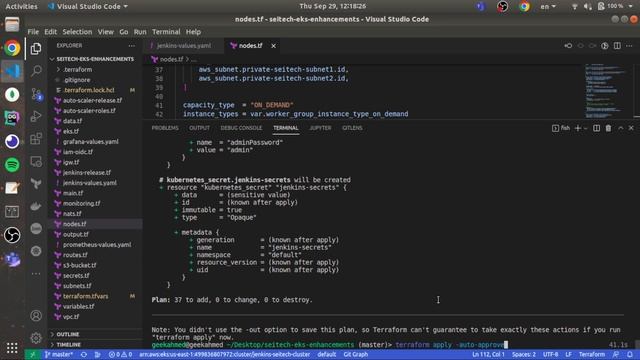The width and height of the screenshot is (640, 360).
Task: Click the new terminal plus icon
Action: [578, 128]
